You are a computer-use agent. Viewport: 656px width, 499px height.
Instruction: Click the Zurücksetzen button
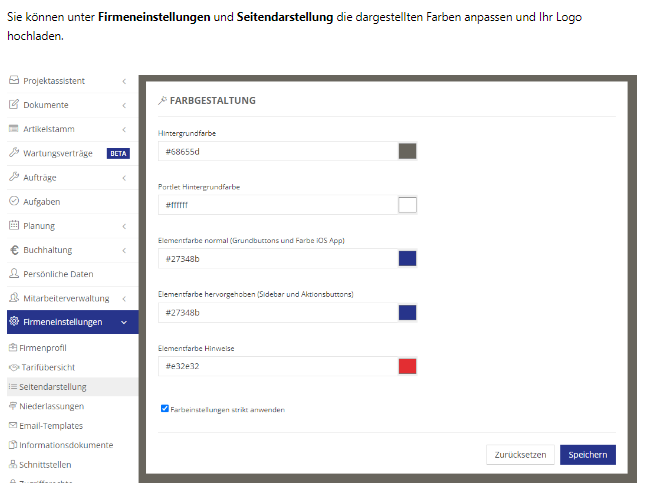tap(520, 454)
